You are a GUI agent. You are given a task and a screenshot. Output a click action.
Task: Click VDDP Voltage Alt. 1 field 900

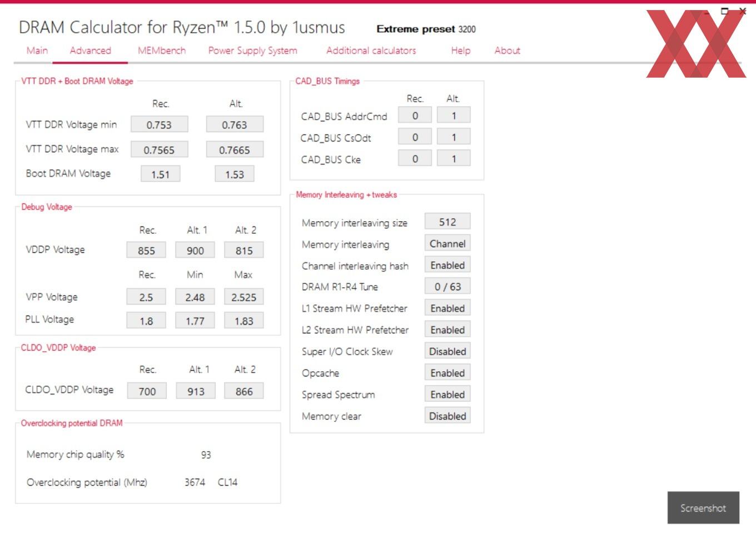(x=195, y=250)
